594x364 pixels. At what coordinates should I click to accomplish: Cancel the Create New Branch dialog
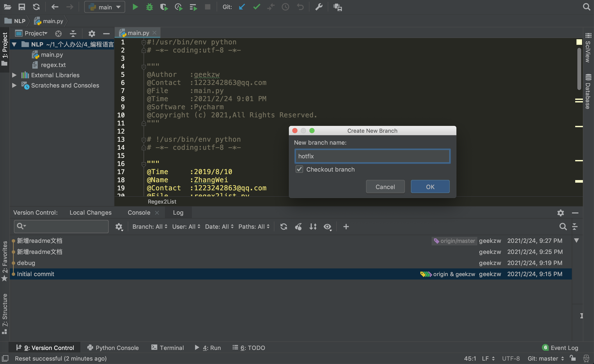point(385,186)
